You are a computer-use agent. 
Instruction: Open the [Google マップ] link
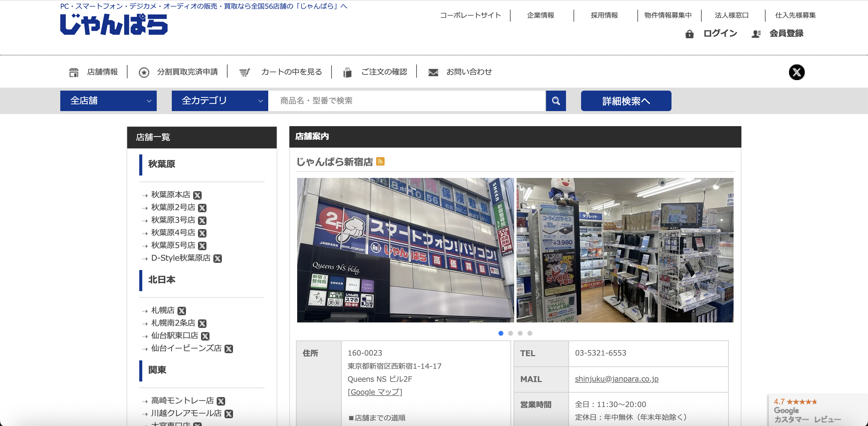click(375, 392)
